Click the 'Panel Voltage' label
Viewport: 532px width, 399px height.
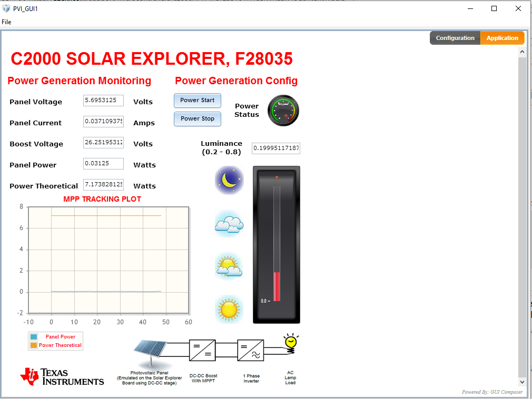[36, 102]
